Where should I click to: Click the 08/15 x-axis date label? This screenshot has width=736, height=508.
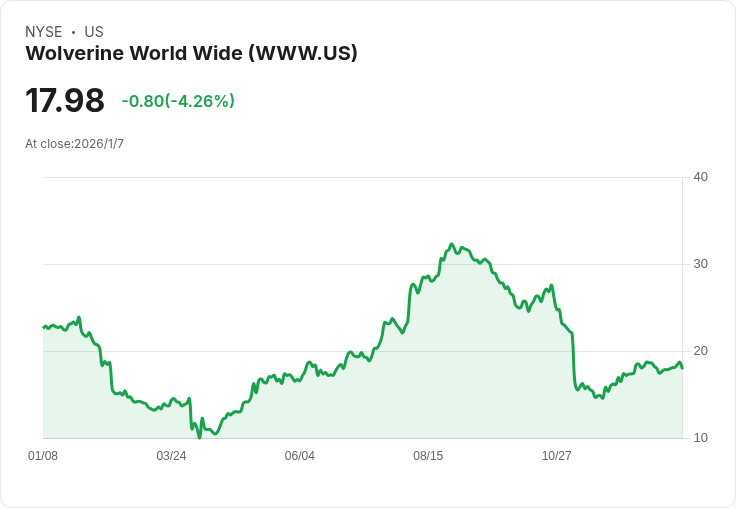point(428,455)
